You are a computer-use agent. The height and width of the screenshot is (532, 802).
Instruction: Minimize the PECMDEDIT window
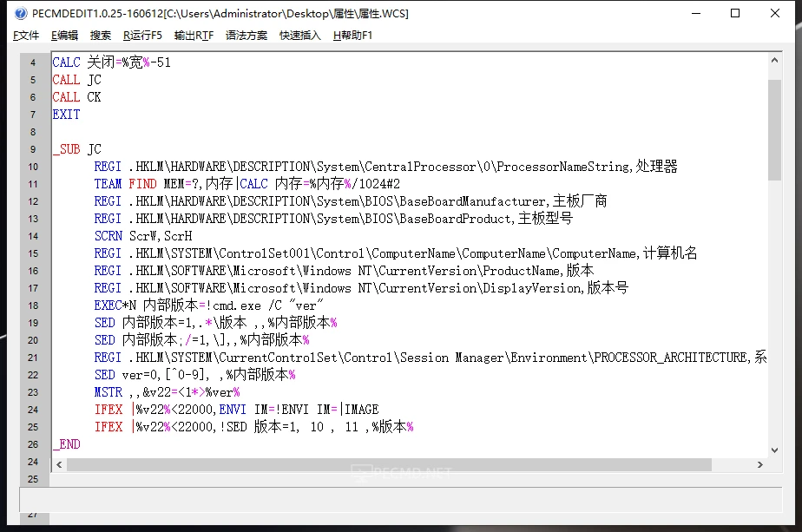696,13
